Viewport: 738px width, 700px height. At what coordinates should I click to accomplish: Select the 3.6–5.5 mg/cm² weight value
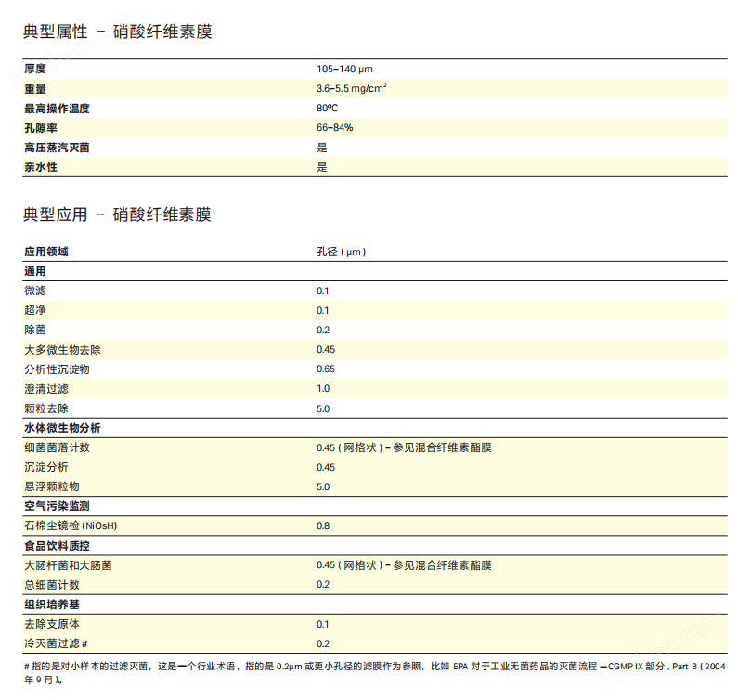[x=351, y=88]
